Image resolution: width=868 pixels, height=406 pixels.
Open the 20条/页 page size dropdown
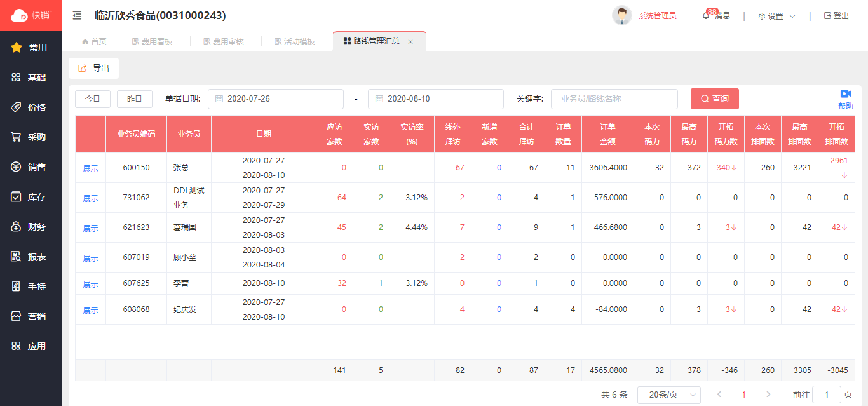669,395
